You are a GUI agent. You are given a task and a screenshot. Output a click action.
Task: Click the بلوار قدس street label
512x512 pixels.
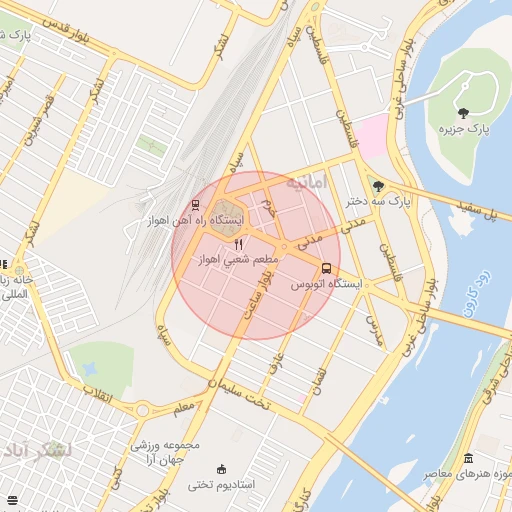tap(66, 31)
